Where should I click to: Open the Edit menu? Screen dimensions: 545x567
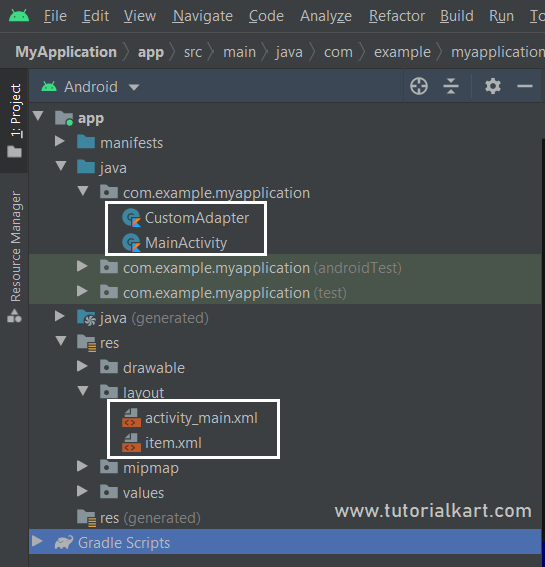tap(95, 16)
